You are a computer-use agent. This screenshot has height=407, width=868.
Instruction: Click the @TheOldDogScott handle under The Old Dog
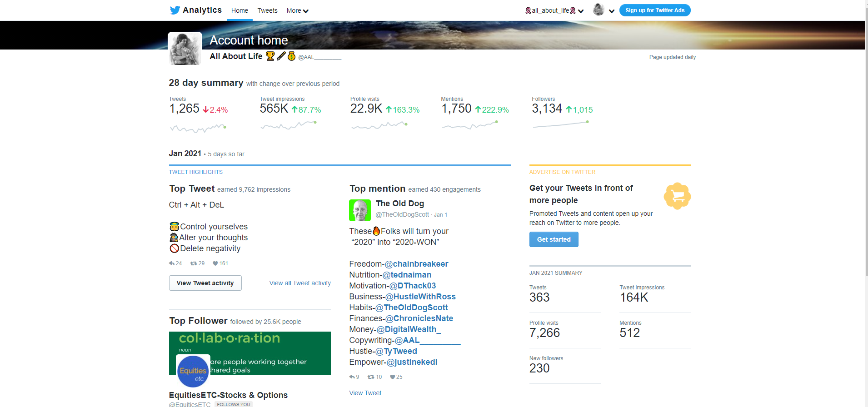tap(402, 214)
